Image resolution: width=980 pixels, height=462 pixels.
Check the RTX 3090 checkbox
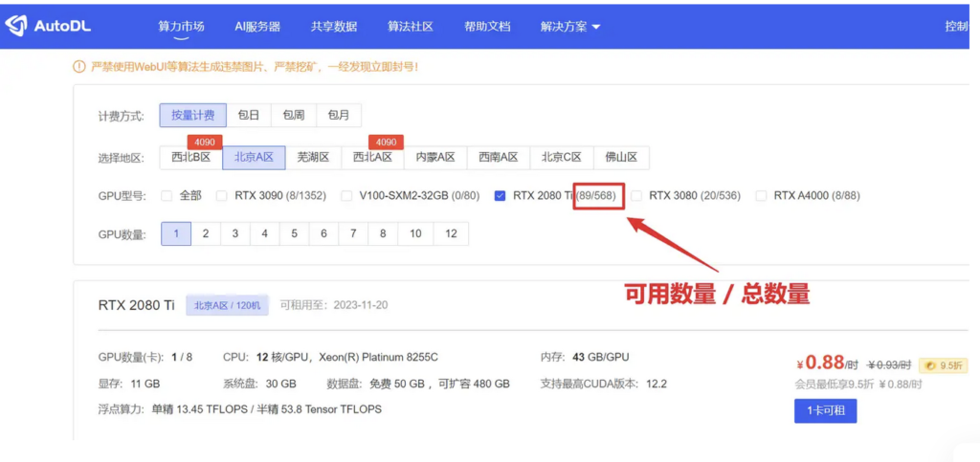click(221, 195)
